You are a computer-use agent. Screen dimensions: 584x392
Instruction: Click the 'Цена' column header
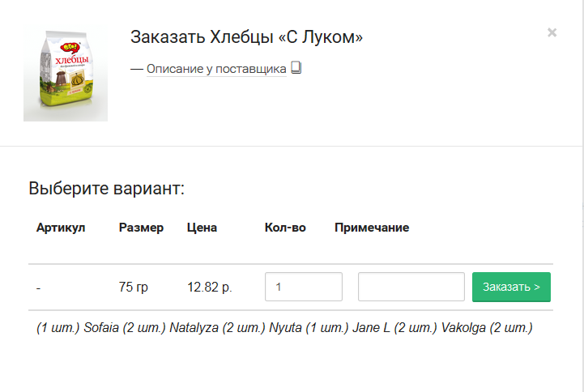pyautogui.click(x=202, y=228)
